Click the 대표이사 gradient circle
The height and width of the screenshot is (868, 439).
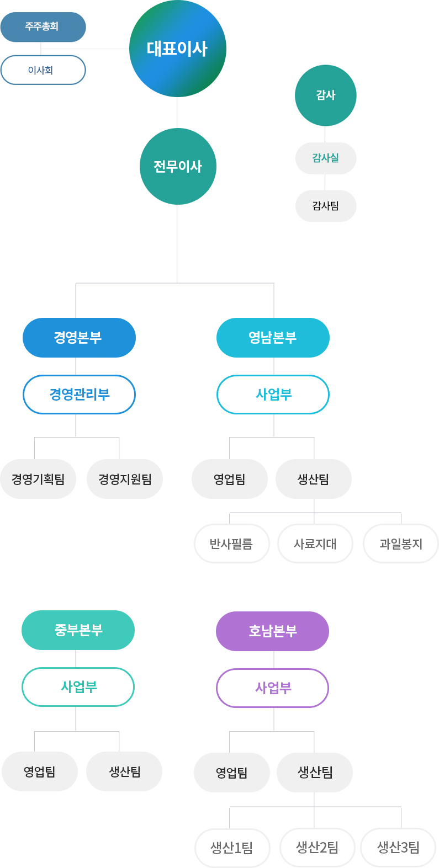(x=177, y=49)
